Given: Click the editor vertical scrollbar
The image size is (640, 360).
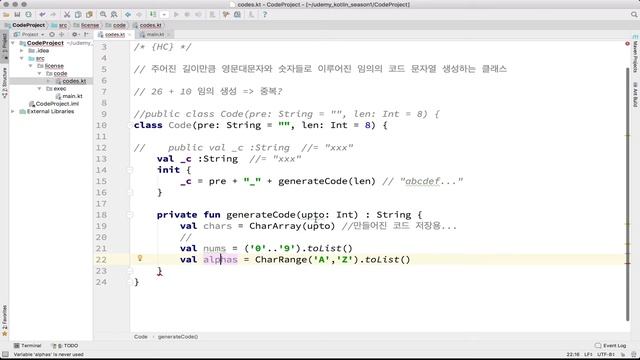Looking at the screenshot, I should point(627,194).
